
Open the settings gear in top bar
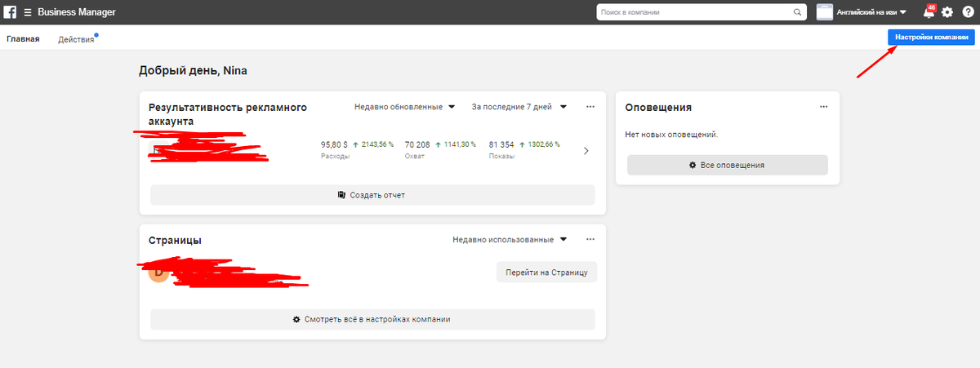(947, 12)
